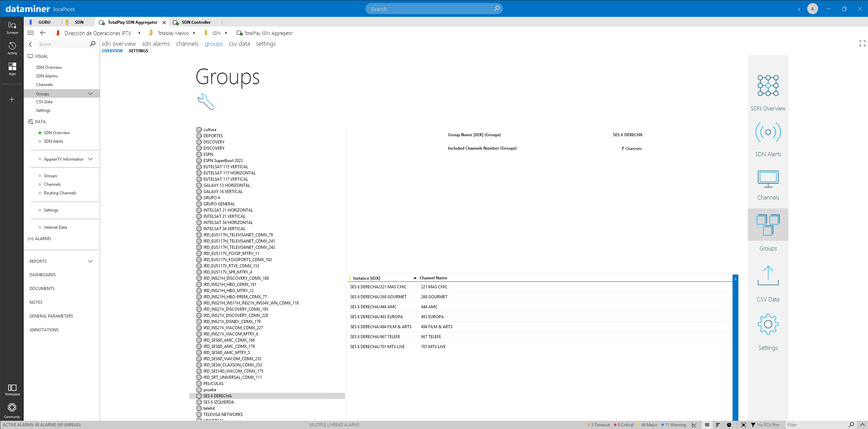
Task: Expand breadcrumb arrow after Dirección de Operaciones IPTV
Action: point(139,33)
